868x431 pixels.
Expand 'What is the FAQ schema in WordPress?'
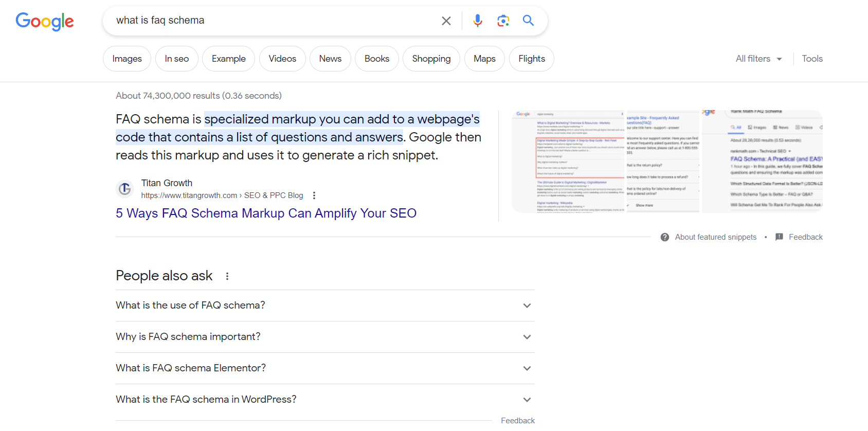click(x=325, y=400)
